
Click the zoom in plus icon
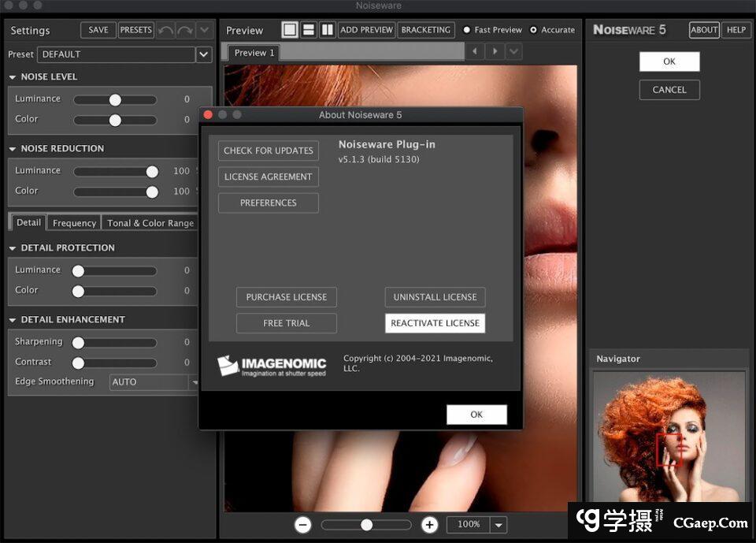click(429, 524)
